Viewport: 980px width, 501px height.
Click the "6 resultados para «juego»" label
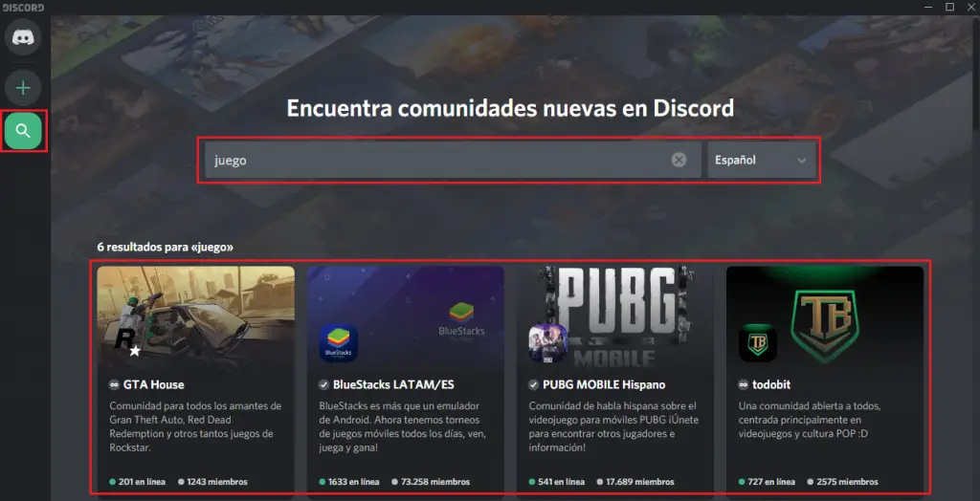tap(165, 247)
